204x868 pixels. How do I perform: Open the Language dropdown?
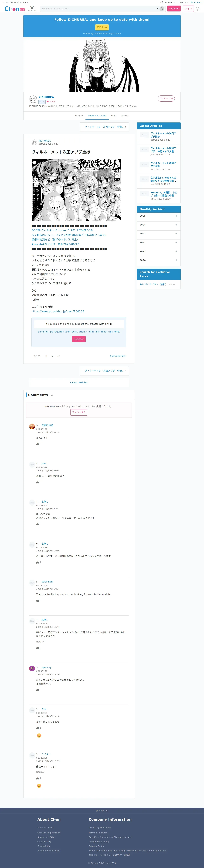point(168,2)
